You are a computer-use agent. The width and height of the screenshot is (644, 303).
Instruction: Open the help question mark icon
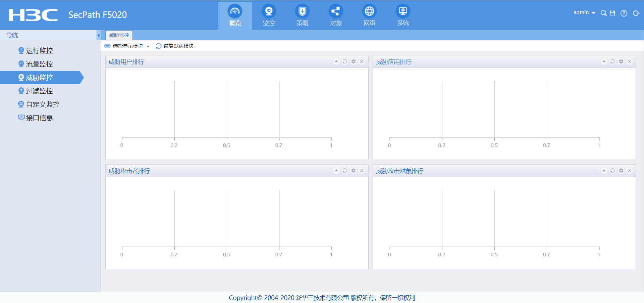coord(624,13)
